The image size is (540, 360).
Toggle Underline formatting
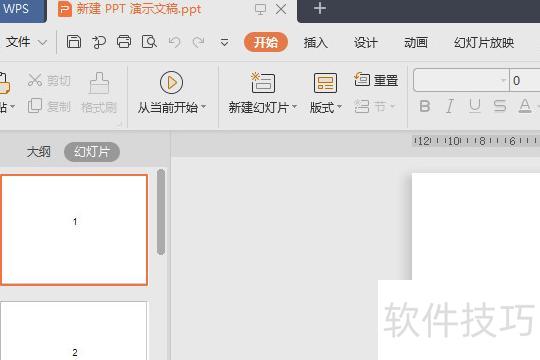[x=475, y=106]
